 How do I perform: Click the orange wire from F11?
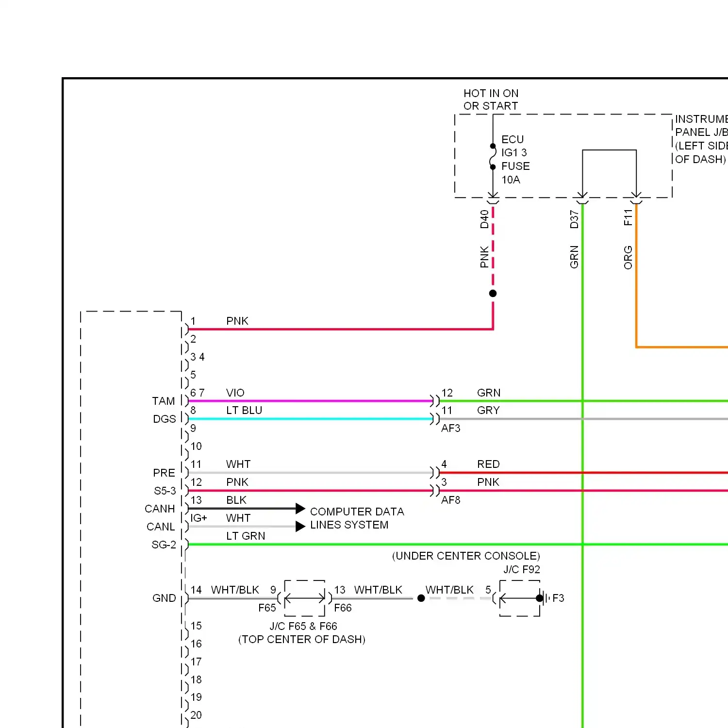(636, 277)
